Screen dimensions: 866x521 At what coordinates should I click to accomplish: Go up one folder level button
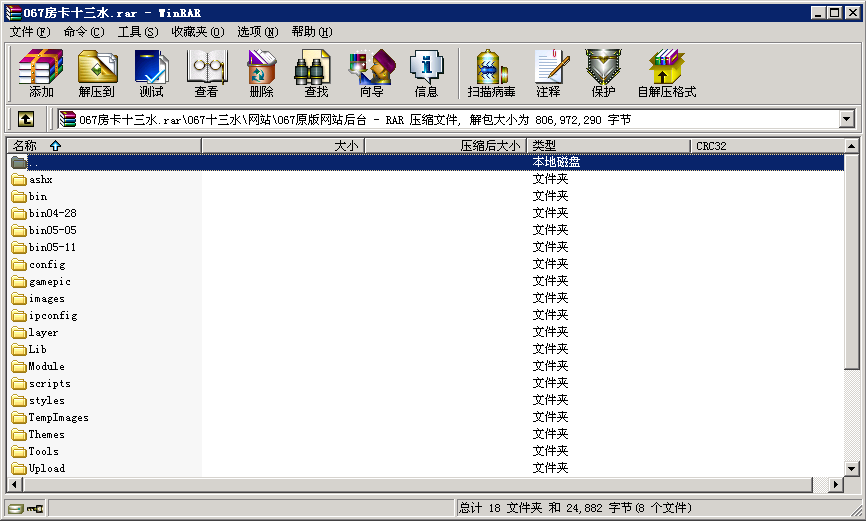click(26, 119)
